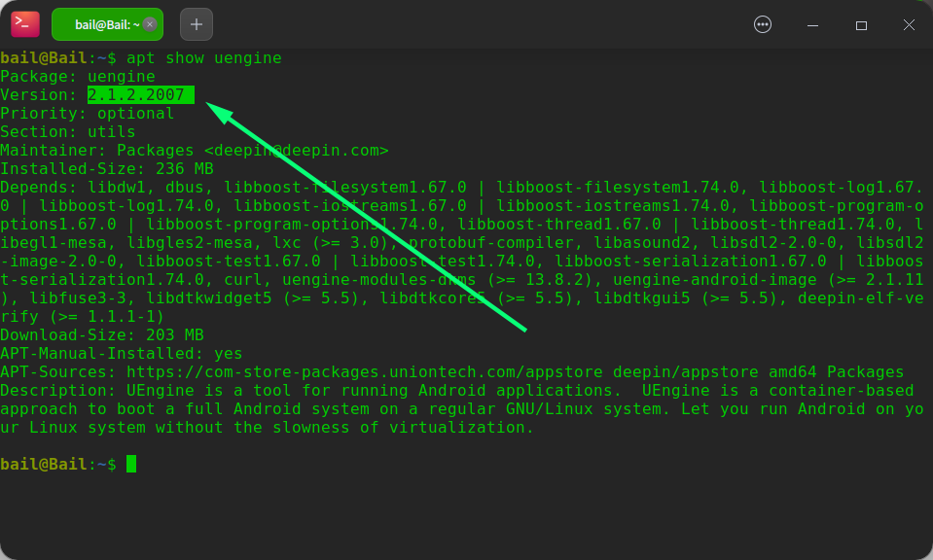Click 'libdtkwidget5' in the depends list

point(209,298)
